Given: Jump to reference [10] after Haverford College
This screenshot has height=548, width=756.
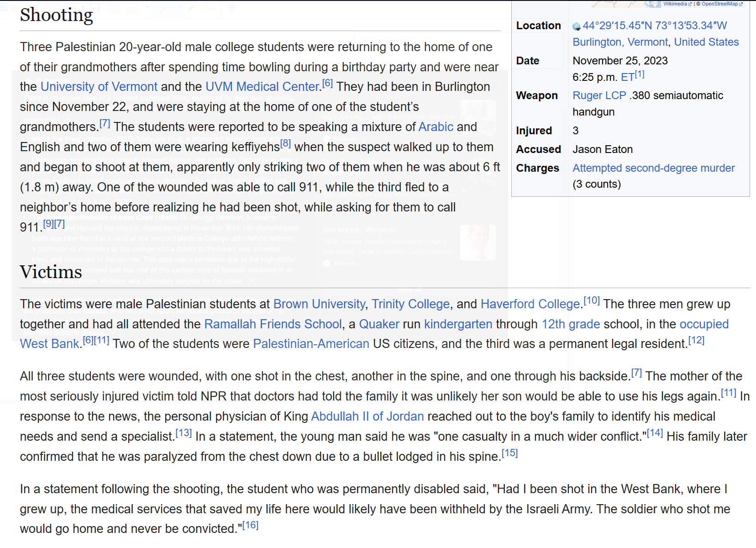Looking at the screenshot, I should pos(592,300).
